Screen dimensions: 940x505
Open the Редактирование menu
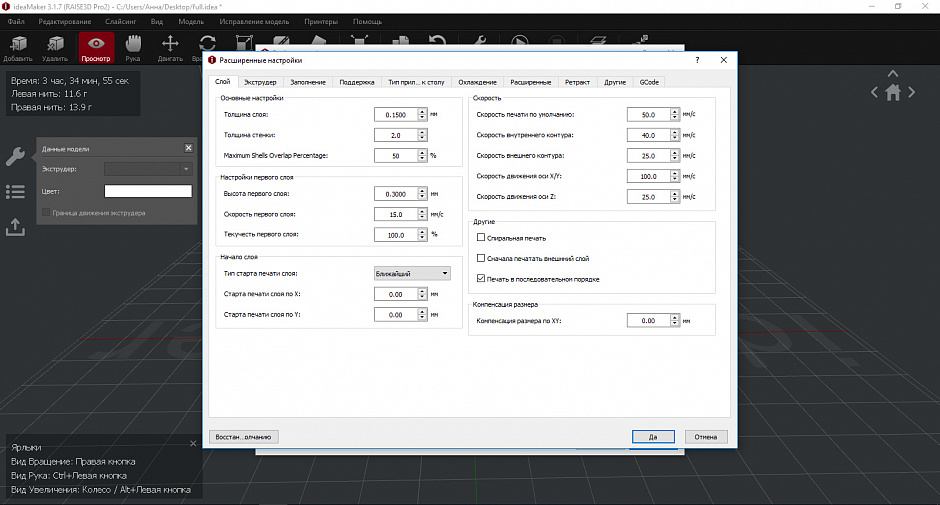click(x=65, y=22)
